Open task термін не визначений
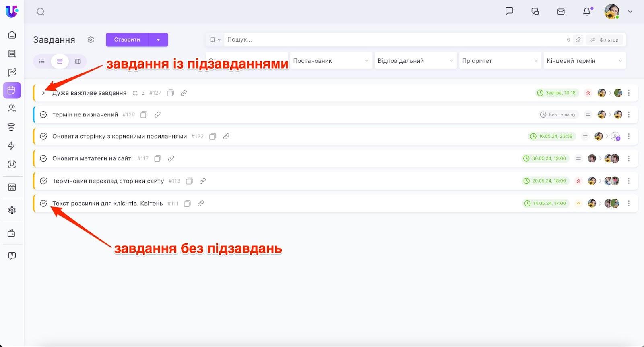This screenshot has height=347, width=644. (x=85, y=114)
